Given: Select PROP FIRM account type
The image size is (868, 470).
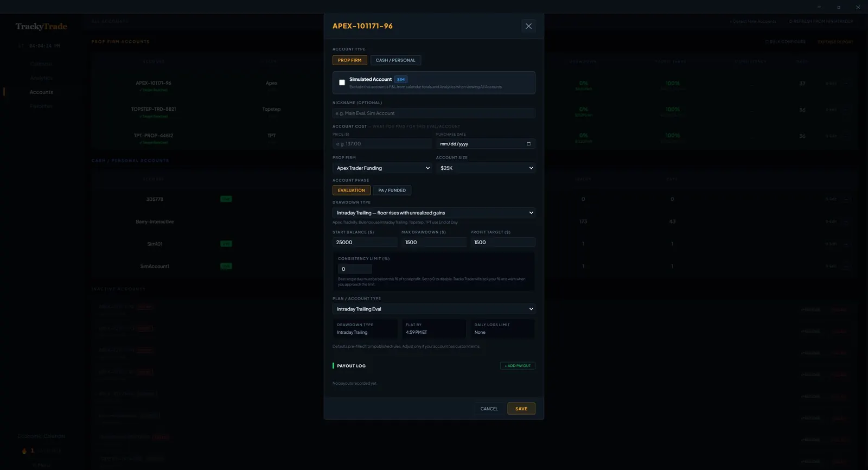Looking at the screenshot, I should [349, 60].
